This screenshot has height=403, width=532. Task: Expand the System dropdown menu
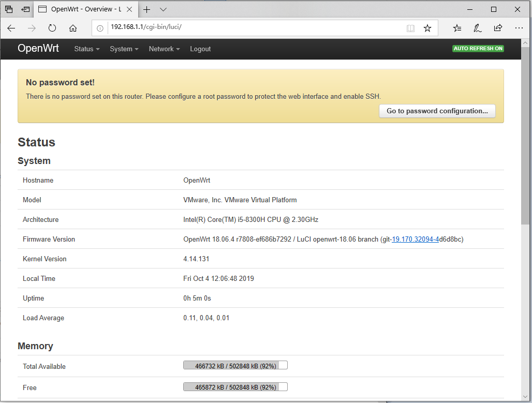click(x=124, y=49)
